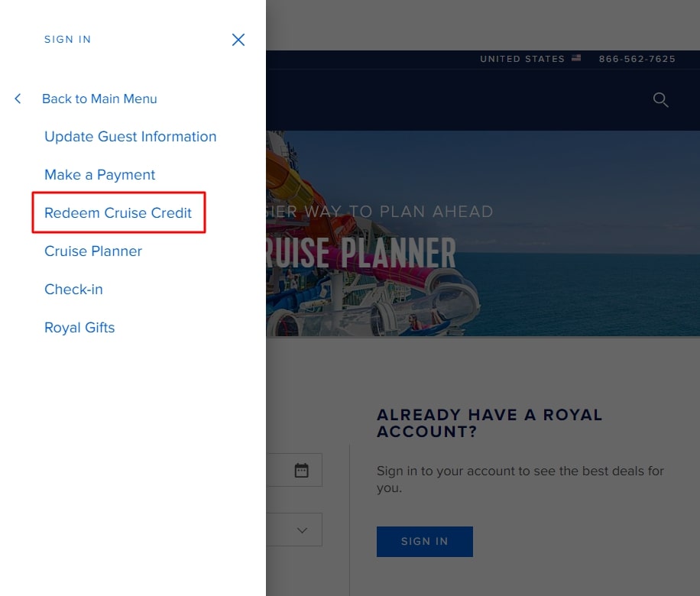
Task: Select Make a Payment
Action: tap(99, 174)
